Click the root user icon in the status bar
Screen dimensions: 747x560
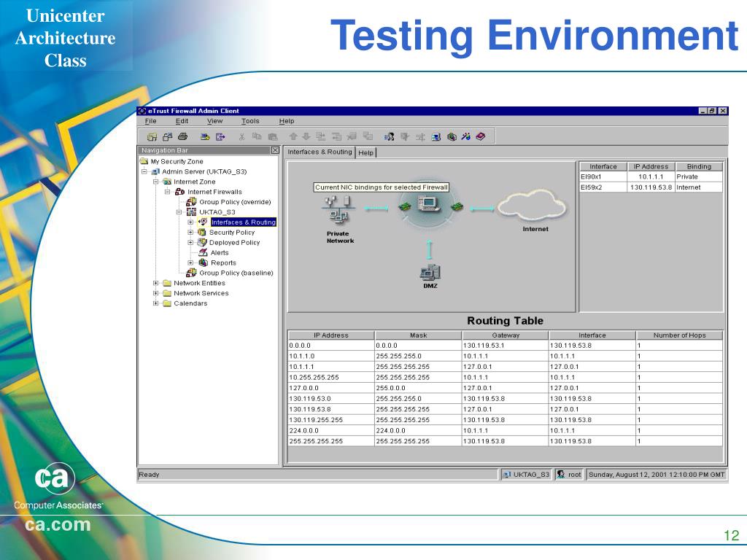click(x=561, y=474)
